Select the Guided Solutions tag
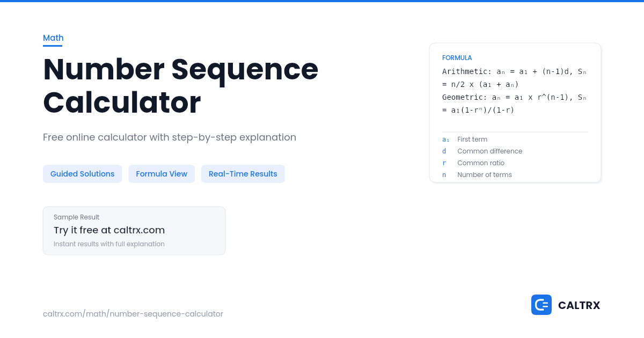 coord(82,174)
